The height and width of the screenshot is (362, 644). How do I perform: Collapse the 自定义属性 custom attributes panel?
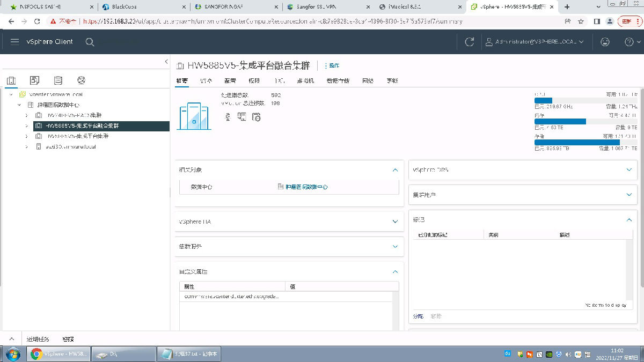coord(395,272)
